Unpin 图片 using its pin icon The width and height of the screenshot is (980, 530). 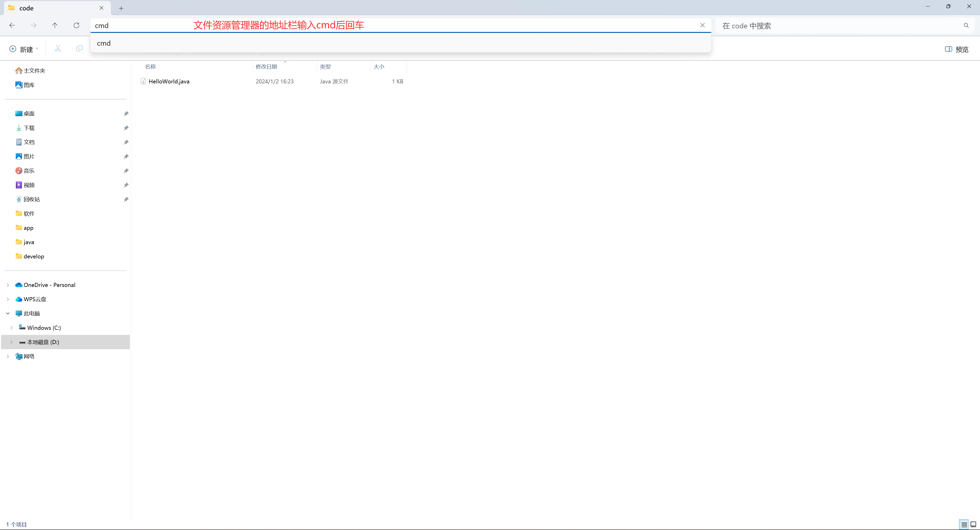(126, 157)
